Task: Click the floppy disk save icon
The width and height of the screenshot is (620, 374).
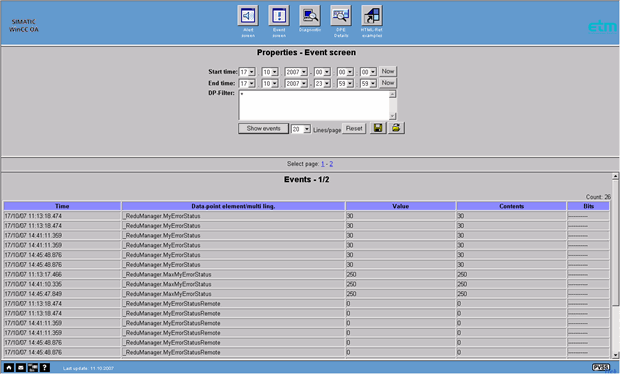Action: pyautogui.click(x=378, y=128)
